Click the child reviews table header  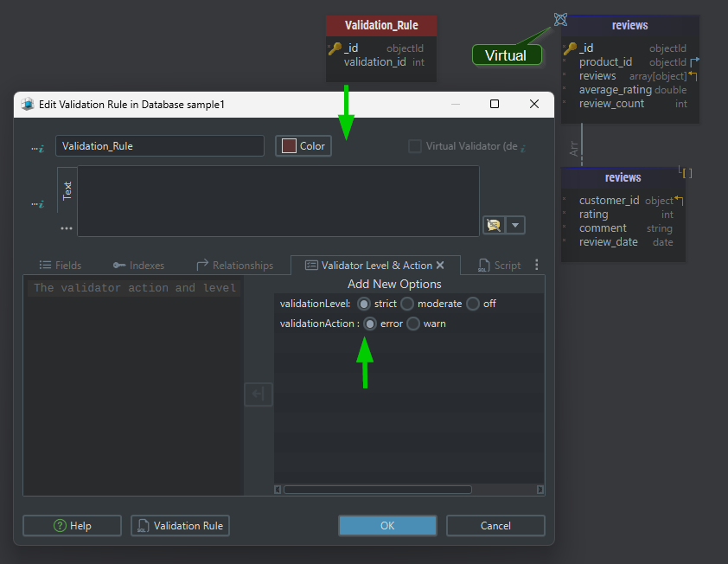[x=623, y=177]
